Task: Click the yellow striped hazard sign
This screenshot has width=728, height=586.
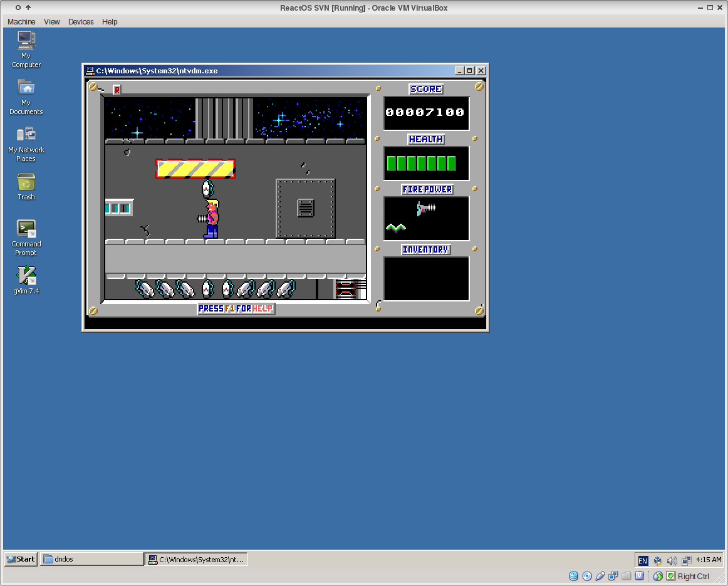Action: pos(195,169)
